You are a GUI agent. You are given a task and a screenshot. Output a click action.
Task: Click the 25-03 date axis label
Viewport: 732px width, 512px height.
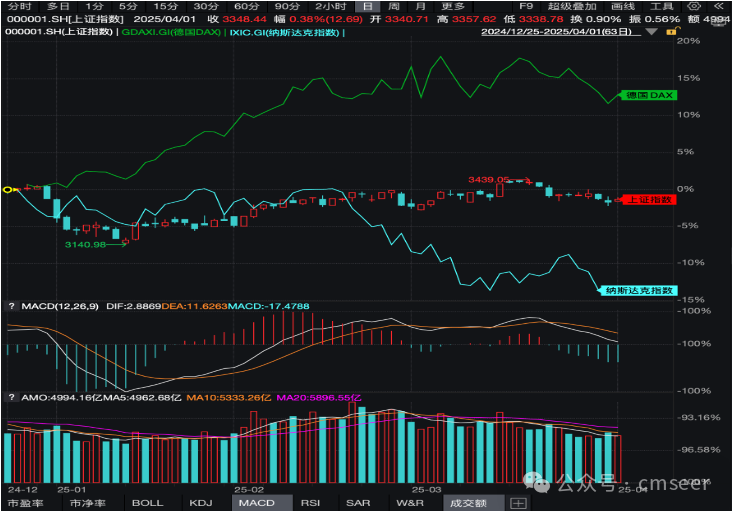(x=426, y=490)
